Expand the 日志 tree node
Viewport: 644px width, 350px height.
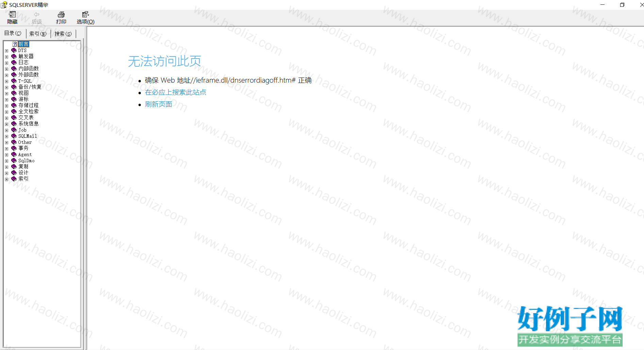coord(6,63)
